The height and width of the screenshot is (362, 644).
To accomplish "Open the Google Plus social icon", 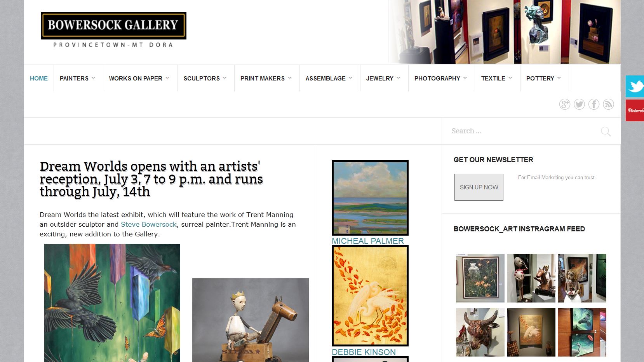I will [x=564, y=104].
